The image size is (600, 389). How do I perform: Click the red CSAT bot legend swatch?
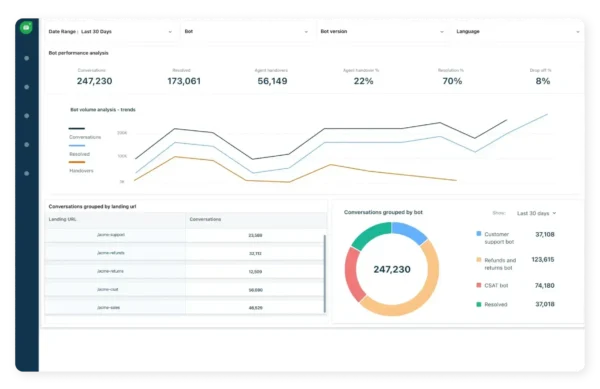(x=478, y=285)
